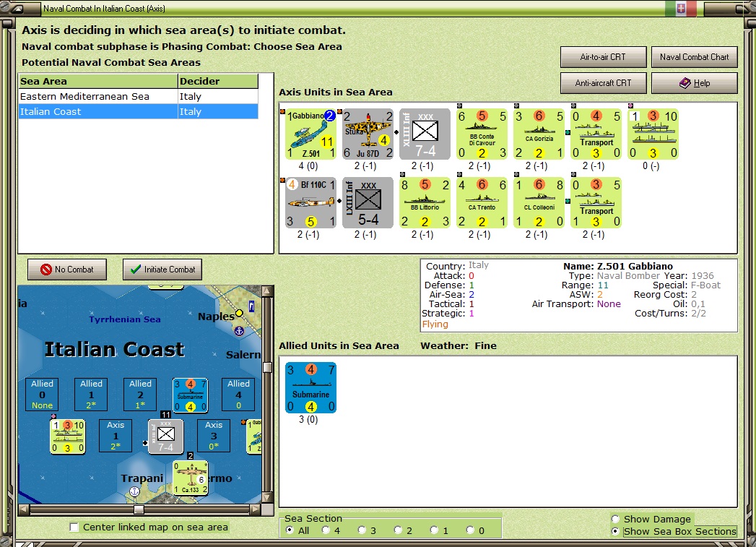Select sea section 0 radio button

tap(471, 530)
